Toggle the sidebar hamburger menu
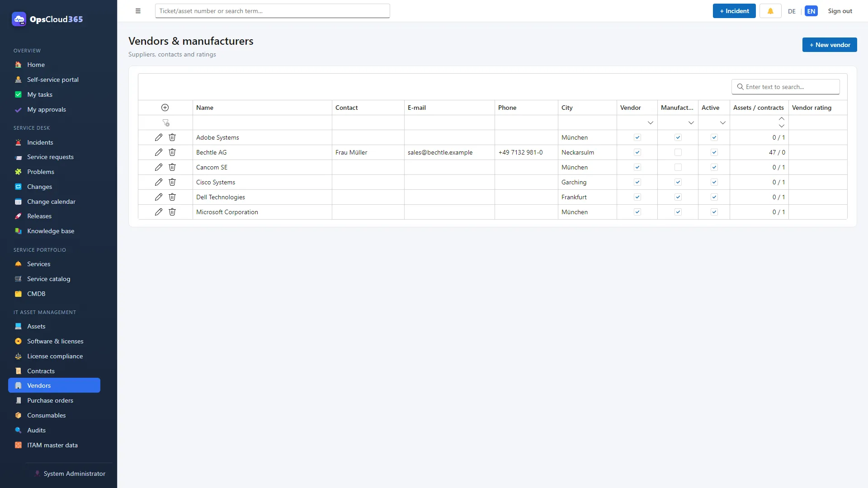868x488 pixels. pos(138,11)
